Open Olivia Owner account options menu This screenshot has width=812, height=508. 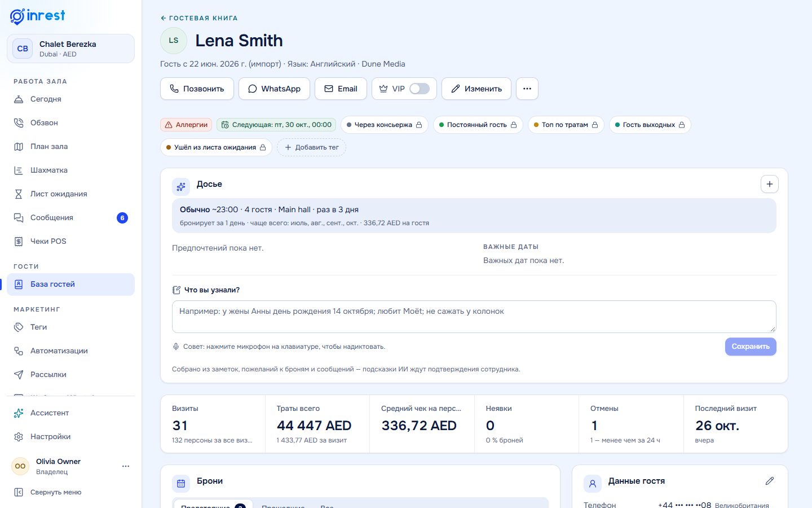(x=126, y=466)
